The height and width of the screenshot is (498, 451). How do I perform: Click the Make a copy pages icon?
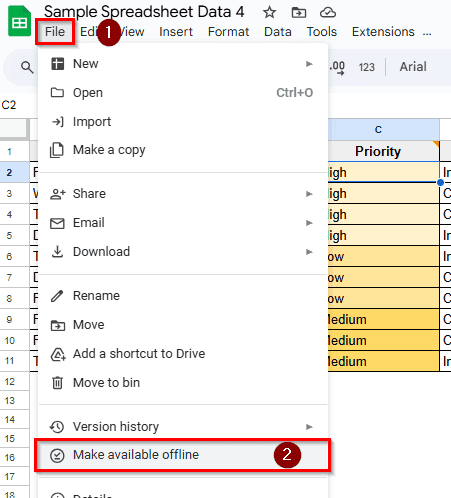[x=57, y=150]
